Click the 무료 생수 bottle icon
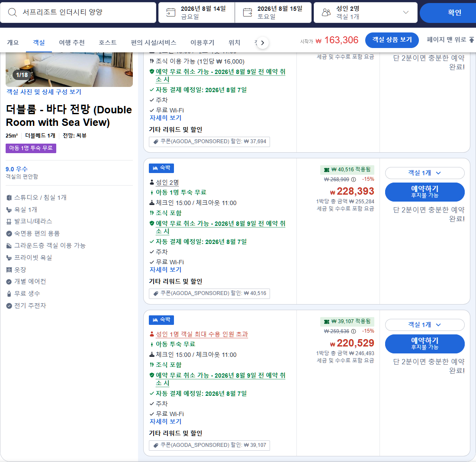Image resolution: width=476 pixels, height=462 pixels. (x=9, y=294)
